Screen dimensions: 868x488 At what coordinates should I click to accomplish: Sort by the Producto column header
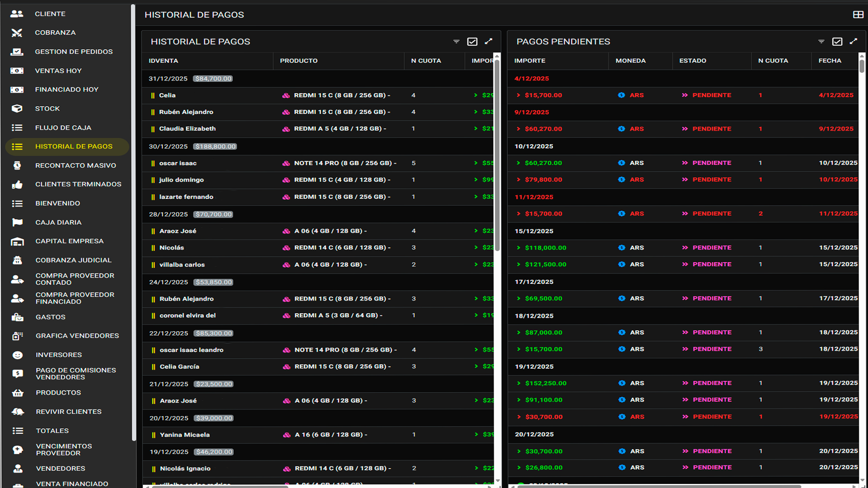tap(298, 61)
